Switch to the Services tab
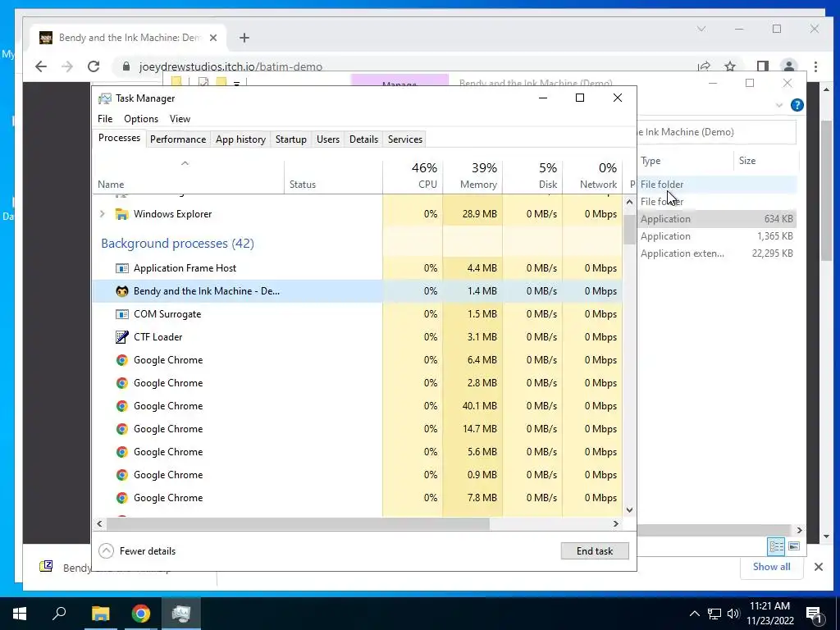The width and height of the screenshot is (840, 630). tap(405, 139)
